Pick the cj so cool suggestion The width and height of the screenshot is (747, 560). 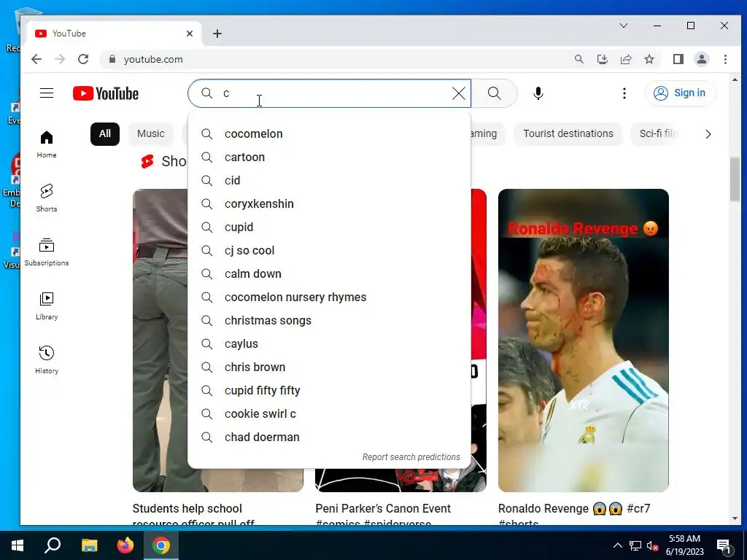coord(329,251)
